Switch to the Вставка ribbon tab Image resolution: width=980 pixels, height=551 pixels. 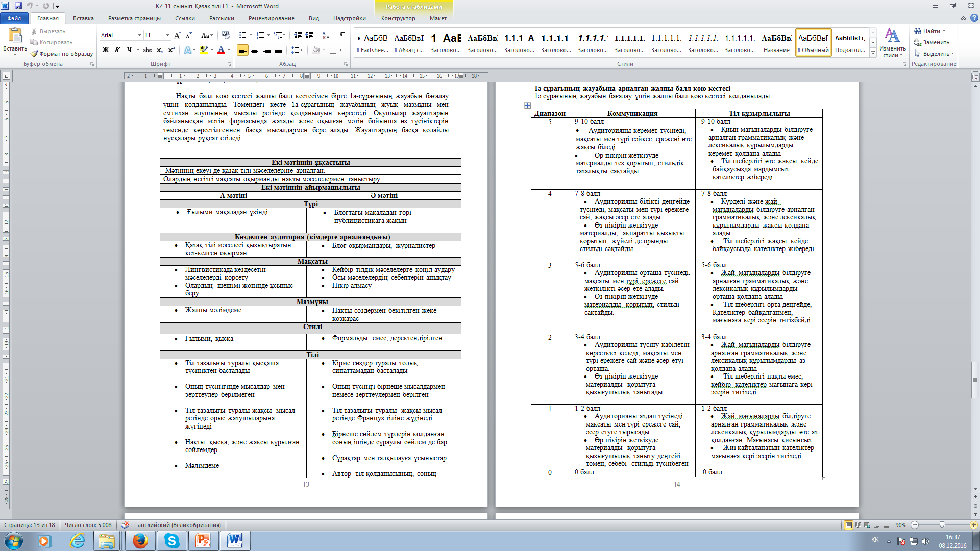point(83,18)
